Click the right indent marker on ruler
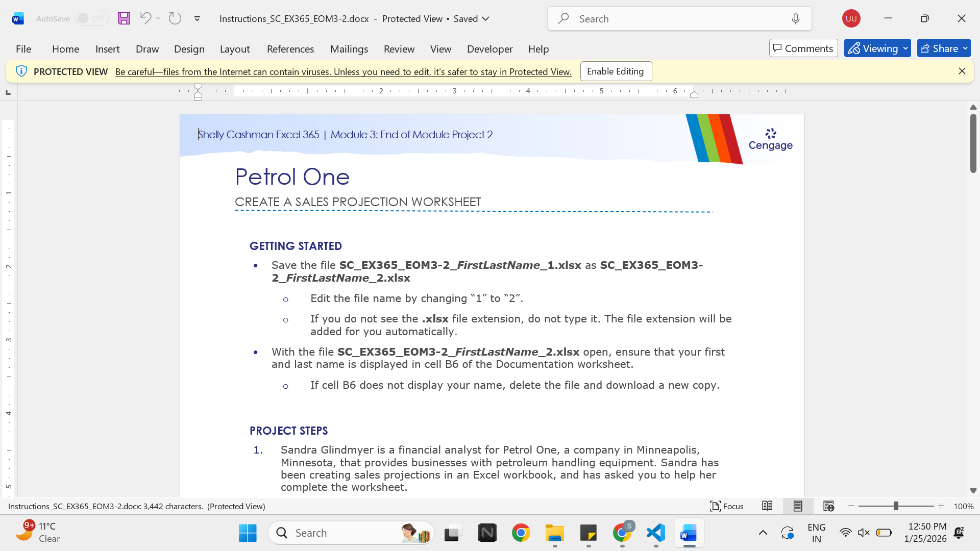980x551 pixels. [x=694, y=94]
